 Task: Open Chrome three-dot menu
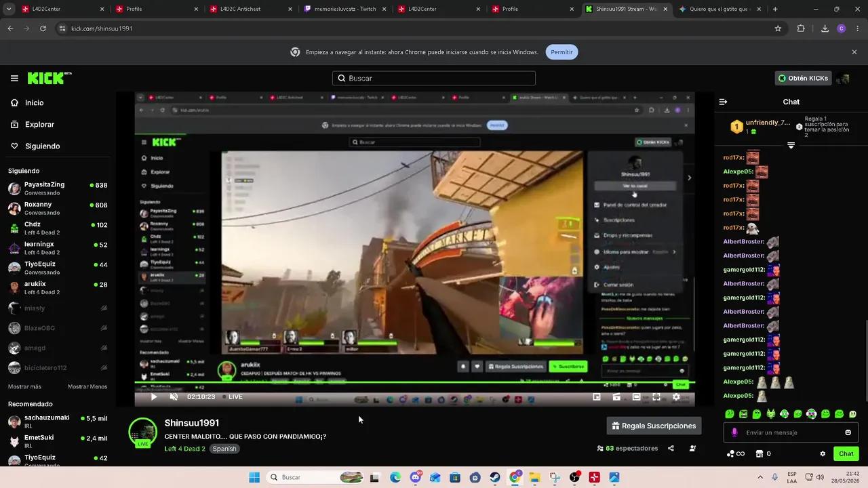(857, 28)
